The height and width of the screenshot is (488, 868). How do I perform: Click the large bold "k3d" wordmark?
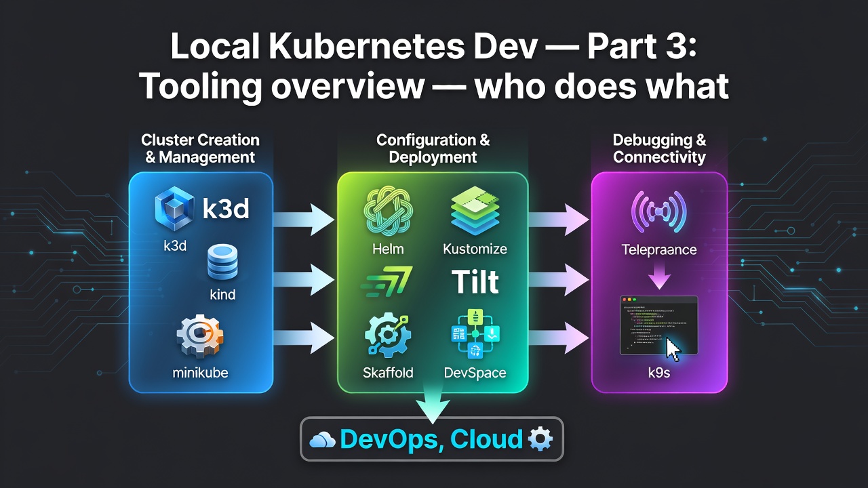[226, 209]
